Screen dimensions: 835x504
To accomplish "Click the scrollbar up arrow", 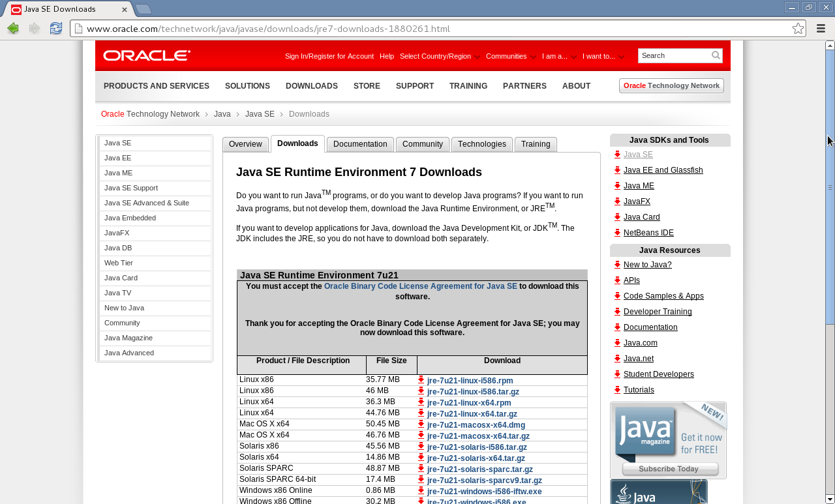I will point(830,46).
